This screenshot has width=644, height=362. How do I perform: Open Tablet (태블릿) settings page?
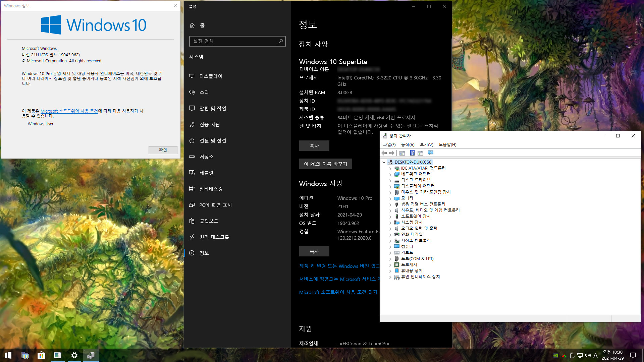tap(237, 173)
